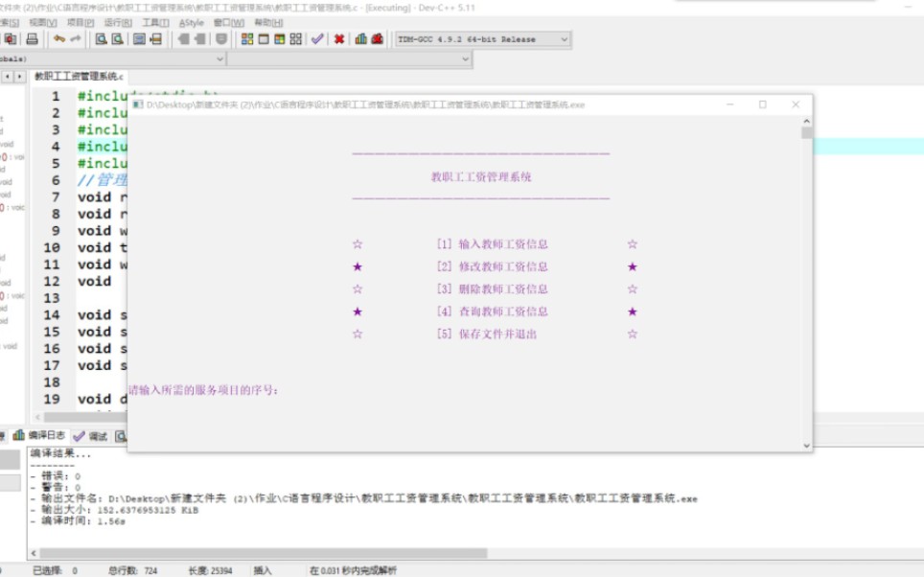Click the Redo arrow icon
The width and height of the screenshot is (924, 577).
75,38
